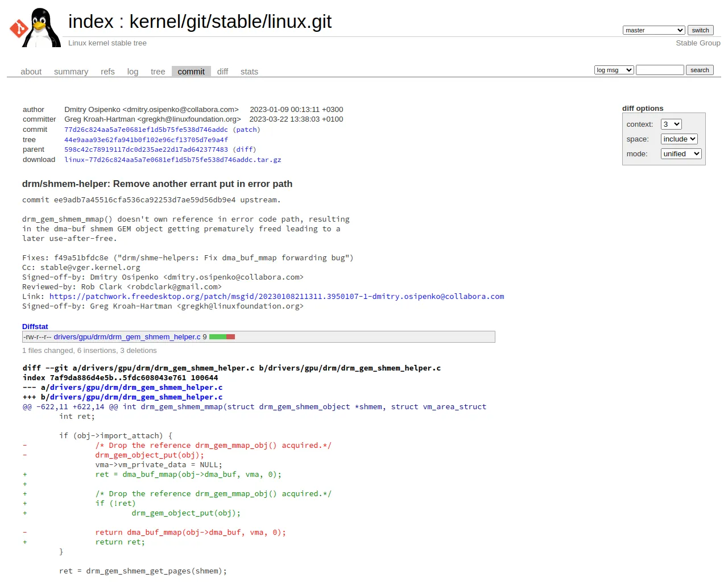
Task: Change the diff mode unified dropdown
Action: 681,153
